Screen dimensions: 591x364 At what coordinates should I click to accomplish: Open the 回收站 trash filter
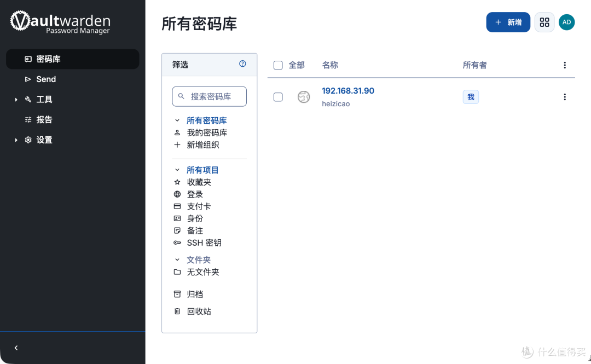pyautogui.click(x=199, y=311)
